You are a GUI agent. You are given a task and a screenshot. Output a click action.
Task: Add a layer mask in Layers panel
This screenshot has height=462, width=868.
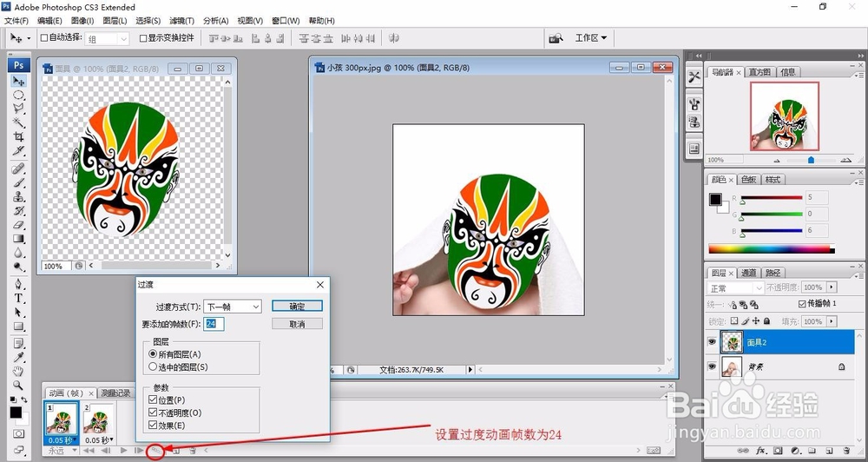coord(778,451)
